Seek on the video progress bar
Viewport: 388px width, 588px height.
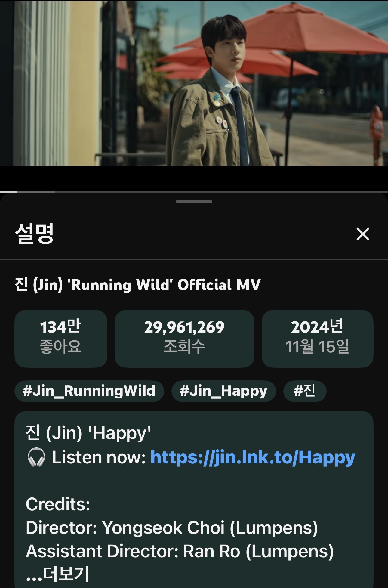tap(194, 191)
